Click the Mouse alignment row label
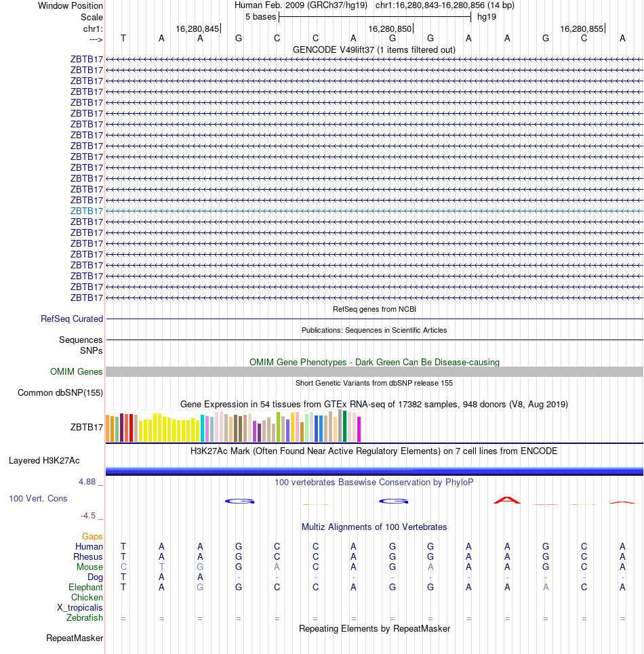This screenshot has height=654, width=644. (89, 567)
